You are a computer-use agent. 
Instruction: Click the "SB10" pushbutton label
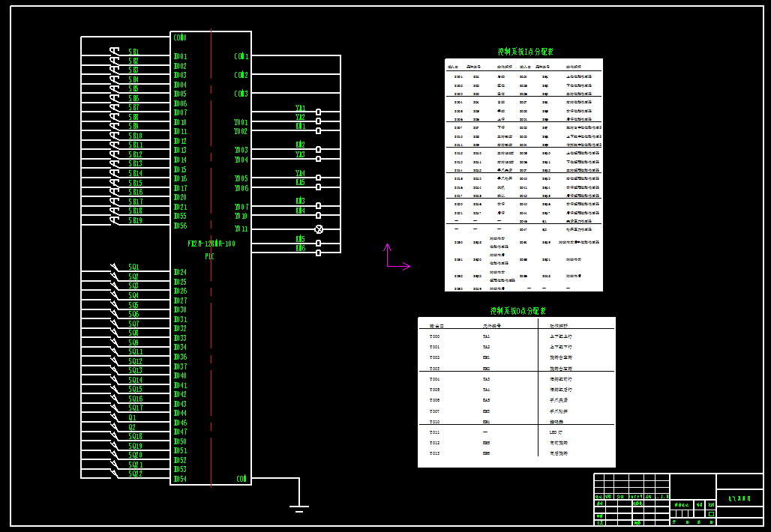tap(136, 136)
